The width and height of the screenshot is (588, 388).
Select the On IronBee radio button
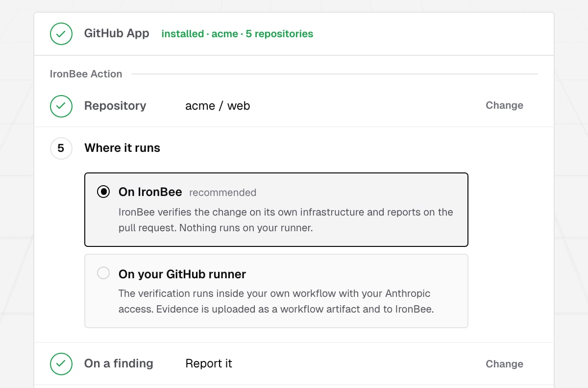103,192
